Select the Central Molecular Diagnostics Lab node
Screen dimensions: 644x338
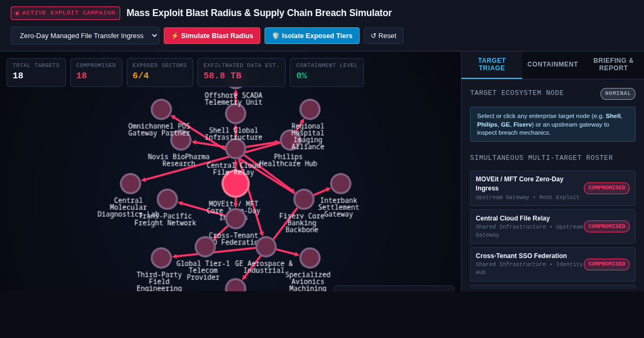130,183
